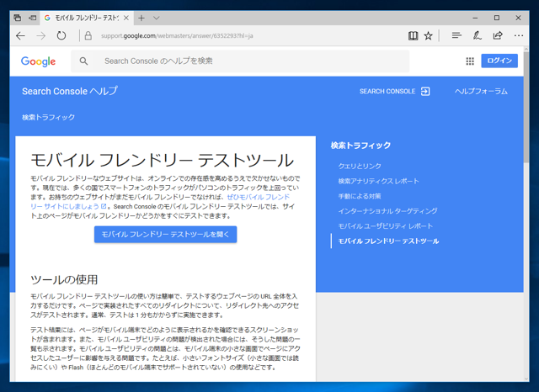Open モバイル ユーザビリティ レポート sidebar item
Image resolution: width=539 pixels, height=392 pixels.
386,226
